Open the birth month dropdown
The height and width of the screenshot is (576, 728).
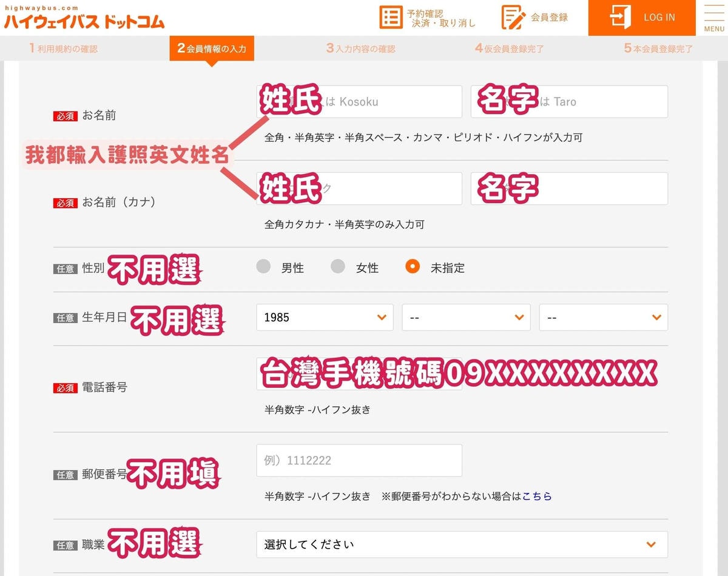pos(466,317)
